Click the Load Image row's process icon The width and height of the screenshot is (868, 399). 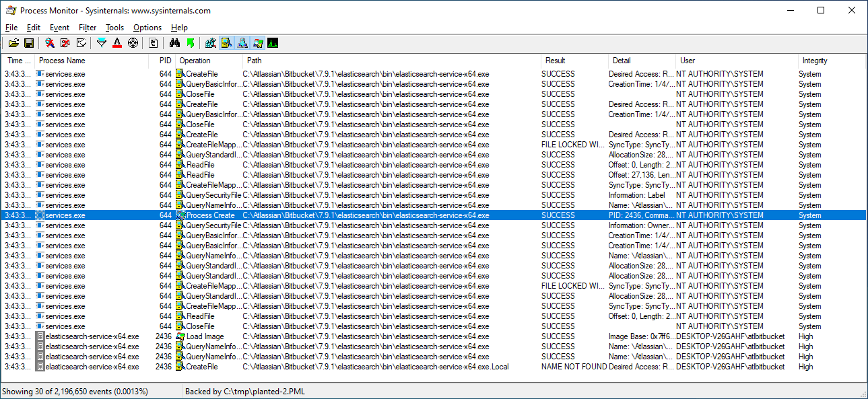click(x=40, y=336)
